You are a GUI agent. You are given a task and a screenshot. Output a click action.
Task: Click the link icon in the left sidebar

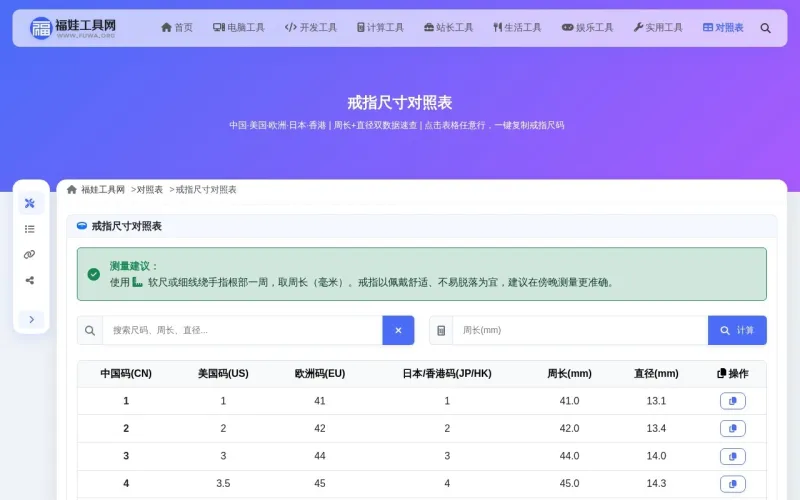(x=30, y=255)
